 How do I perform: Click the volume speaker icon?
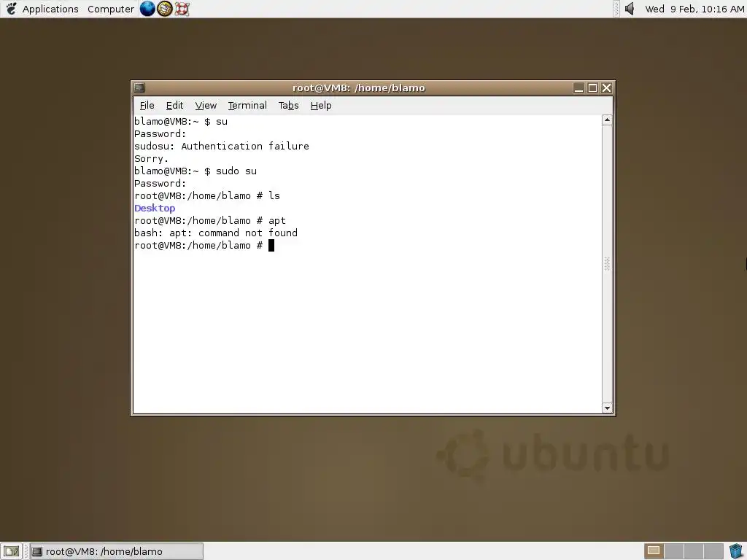click(x=630, y=9)
